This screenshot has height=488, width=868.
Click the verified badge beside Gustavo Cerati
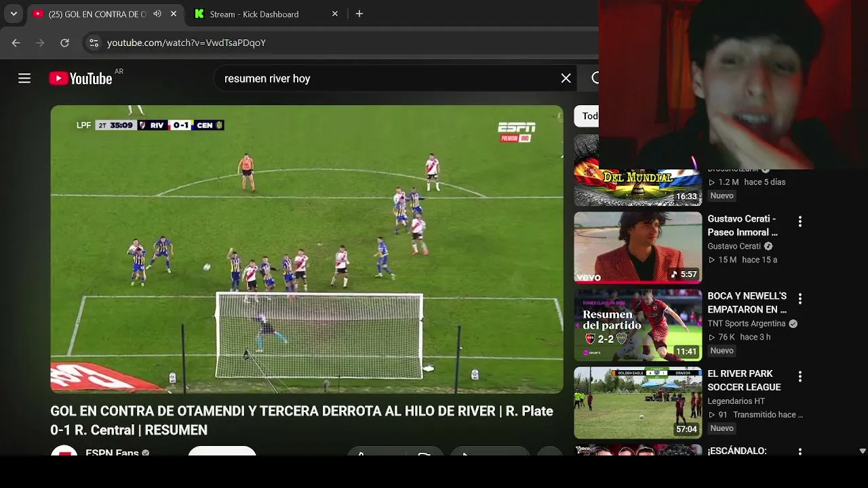coord(768,246)
